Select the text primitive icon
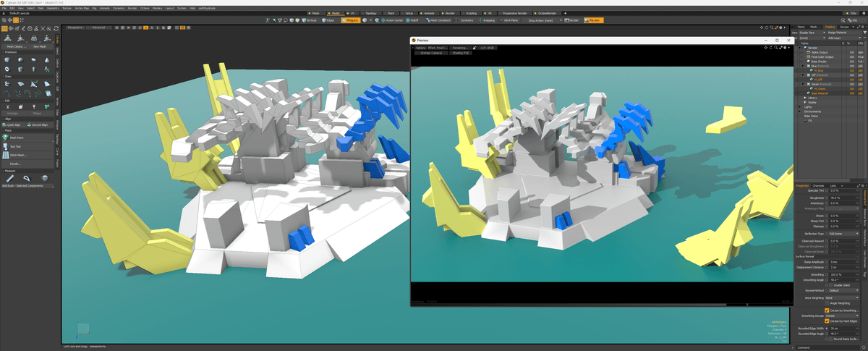The width and height of the screenshot is (868, 351). point(46,68)
